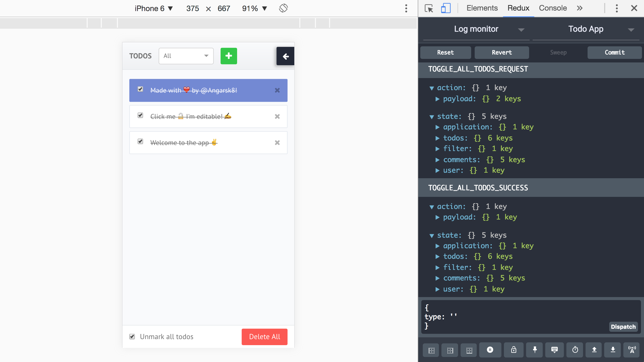The width and height of the screenshot is (644, 362).
Task: Lock changes with the padlock icon
Action: click(x=513, y=350)
